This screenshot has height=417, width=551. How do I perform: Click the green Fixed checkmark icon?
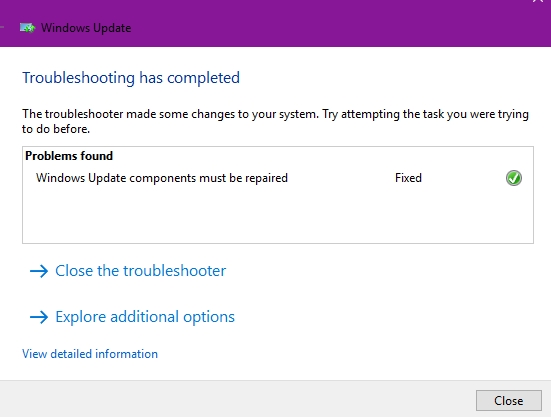[x=513, y=178]
